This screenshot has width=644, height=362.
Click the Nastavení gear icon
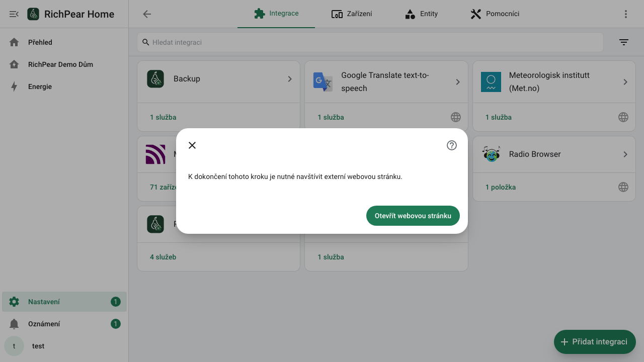[14, 302]
